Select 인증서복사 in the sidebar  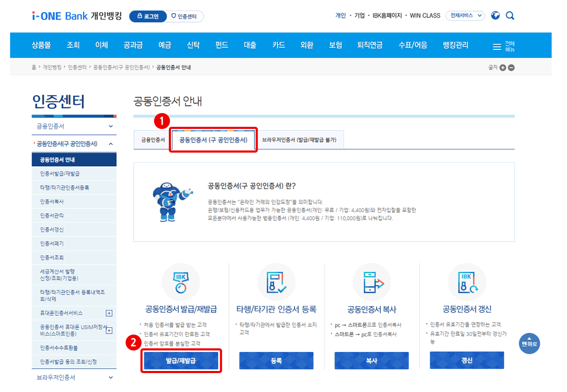point(74,202)
